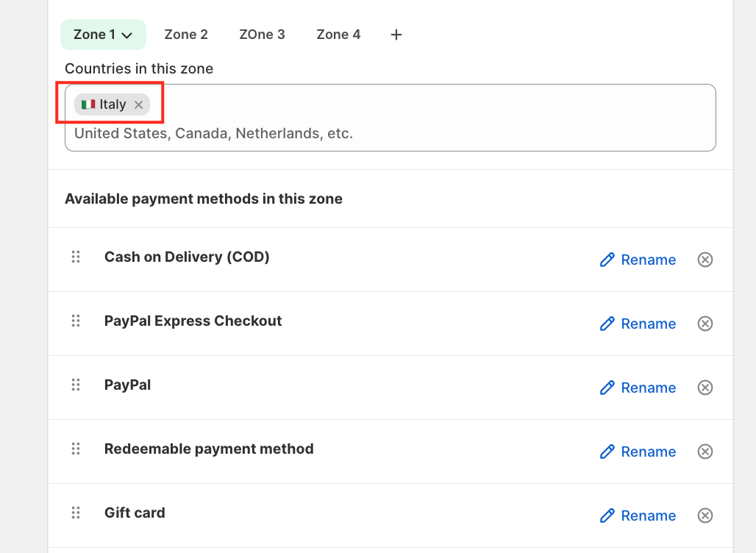
Task: Click drag handle for Cash on Delivery
Action: (x=75, y=257)
